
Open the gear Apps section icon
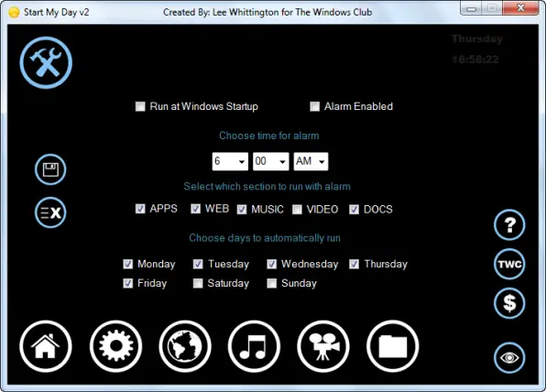(115, 346)
